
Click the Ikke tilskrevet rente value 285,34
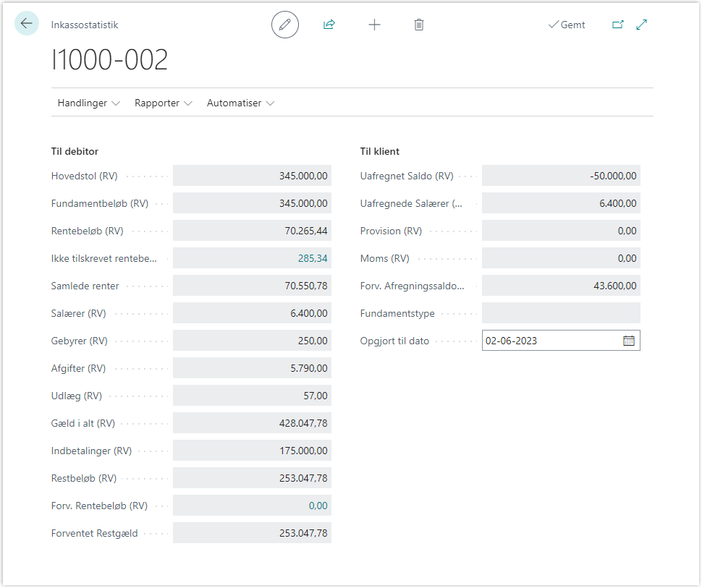pos(313,258)
